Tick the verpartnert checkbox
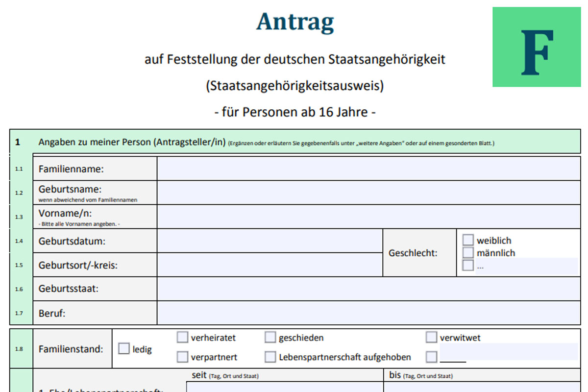 tap(182, 357)
